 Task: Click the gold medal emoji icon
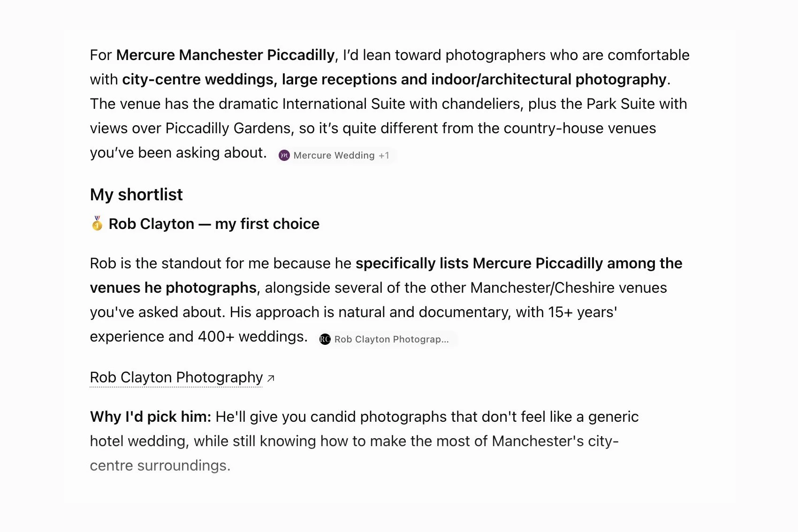[97, 223]
